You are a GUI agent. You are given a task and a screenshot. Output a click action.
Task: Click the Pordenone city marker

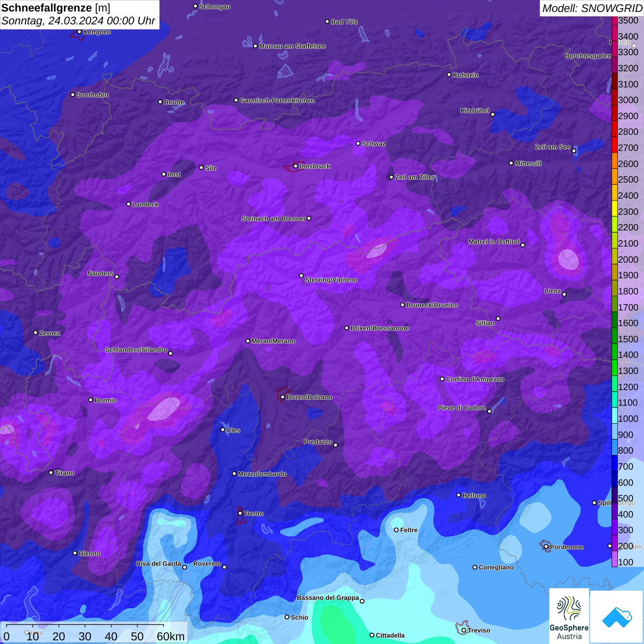tap(546, 547)
